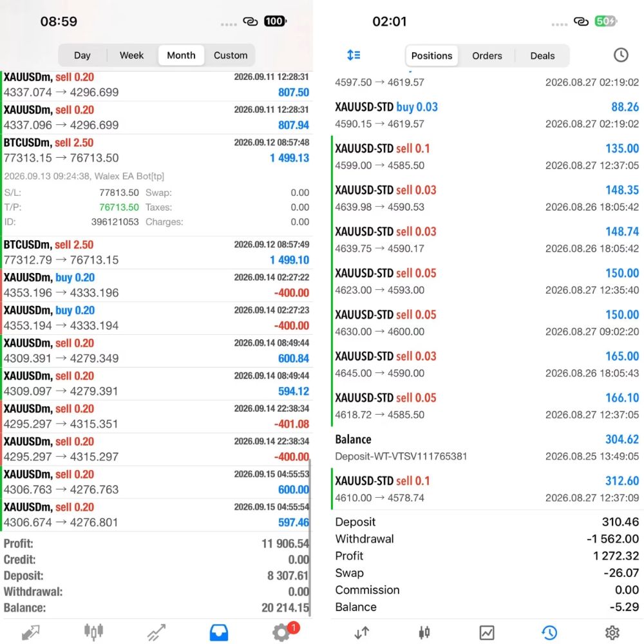Tap the green charging battery icon on the right
The image size is (644, 644).
pos(606,21)
